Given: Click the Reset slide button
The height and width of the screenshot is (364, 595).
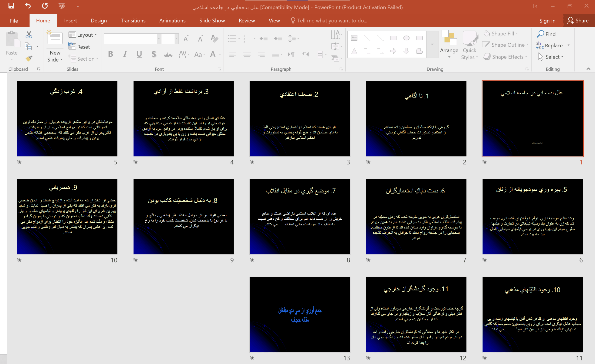Looking at the screenshot, I should (x=79, y=47).
